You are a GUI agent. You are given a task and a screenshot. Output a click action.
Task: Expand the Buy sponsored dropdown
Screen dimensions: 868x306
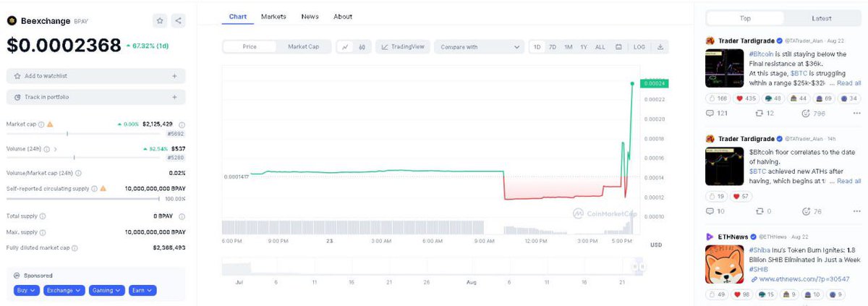(26, 291)
